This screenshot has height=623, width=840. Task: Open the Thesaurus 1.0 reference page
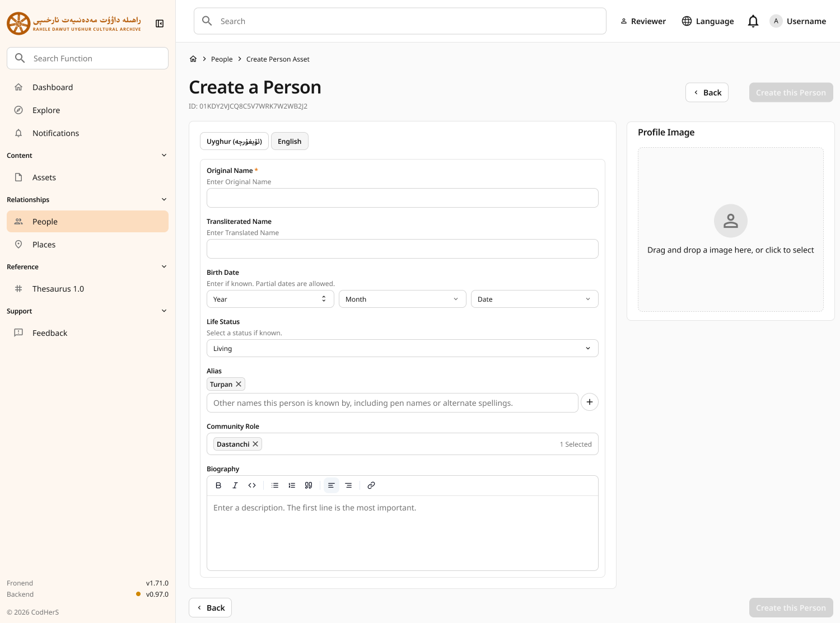tap(58, 288)
